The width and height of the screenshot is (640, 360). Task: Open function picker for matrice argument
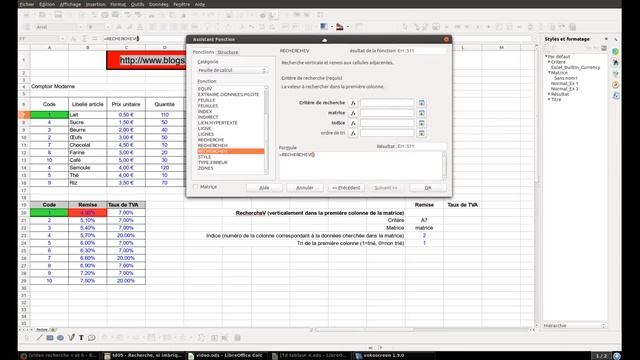(353, 113)
